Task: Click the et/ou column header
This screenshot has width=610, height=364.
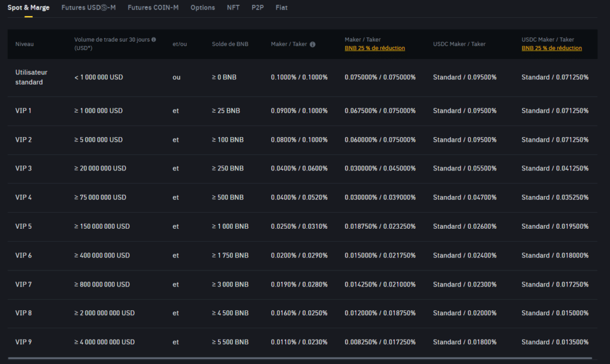Action: click(x=180, y=44)
